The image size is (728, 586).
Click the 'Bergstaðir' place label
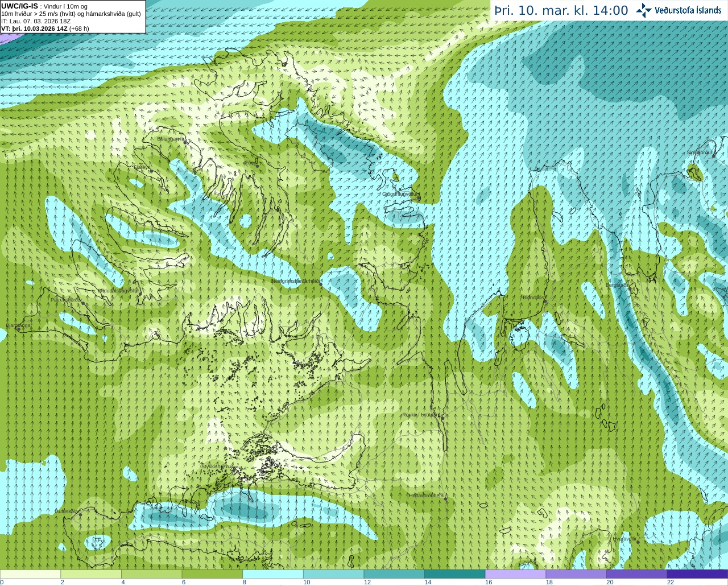(x=616, y=284)
